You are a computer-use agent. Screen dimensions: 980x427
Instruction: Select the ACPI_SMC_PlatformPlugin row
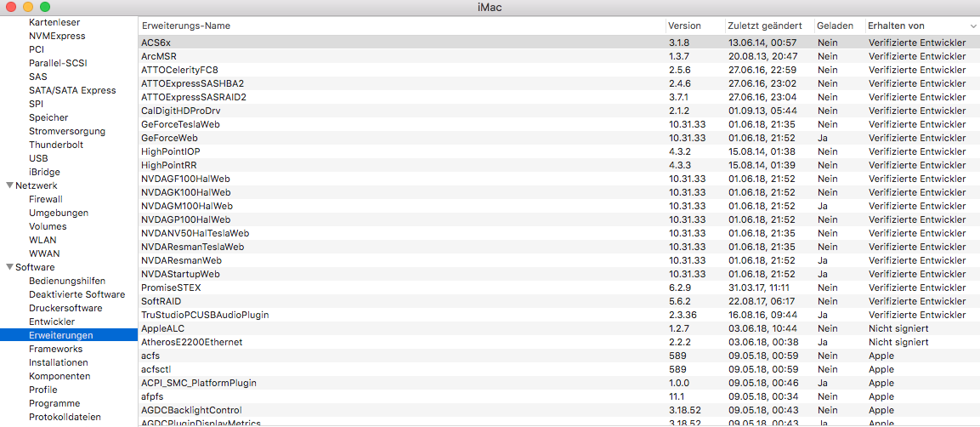[558, 384]
